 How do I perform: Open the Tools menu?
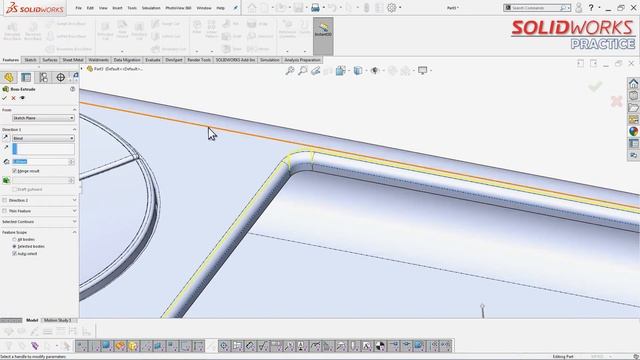[x=132, y=8]
